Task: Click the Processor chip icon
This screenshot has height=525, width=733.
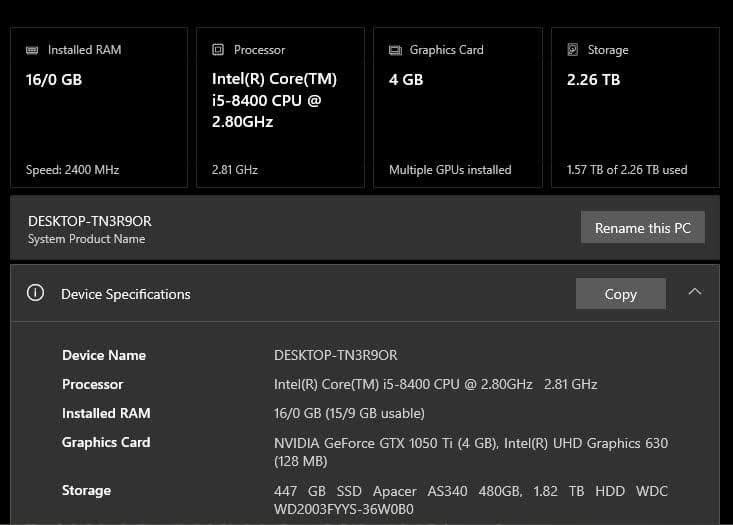Action: 218,50
